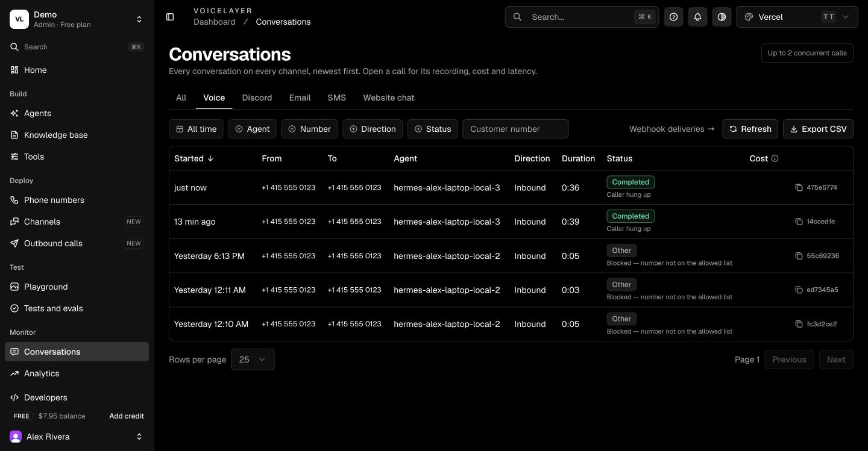Open the Vercel theme dropdown
Screen dimensions: 868x451
[797, 17]
